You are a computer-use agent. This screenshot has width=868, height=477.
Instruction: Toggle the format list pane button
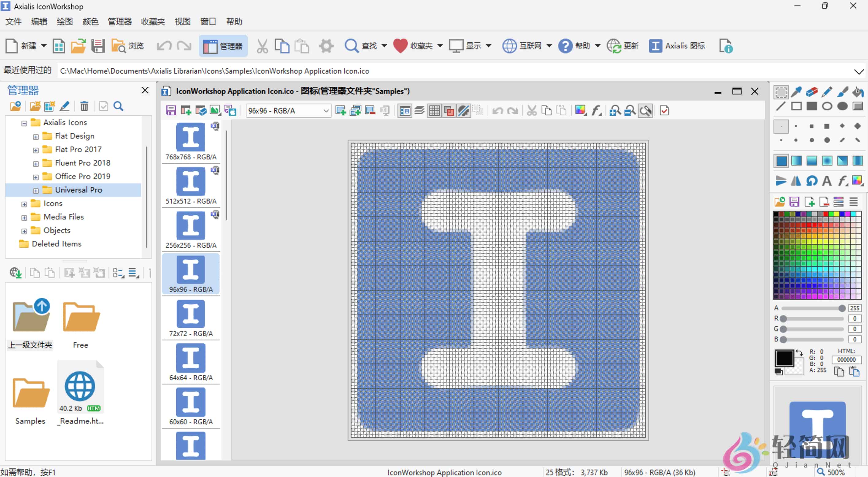coord(405,111)
